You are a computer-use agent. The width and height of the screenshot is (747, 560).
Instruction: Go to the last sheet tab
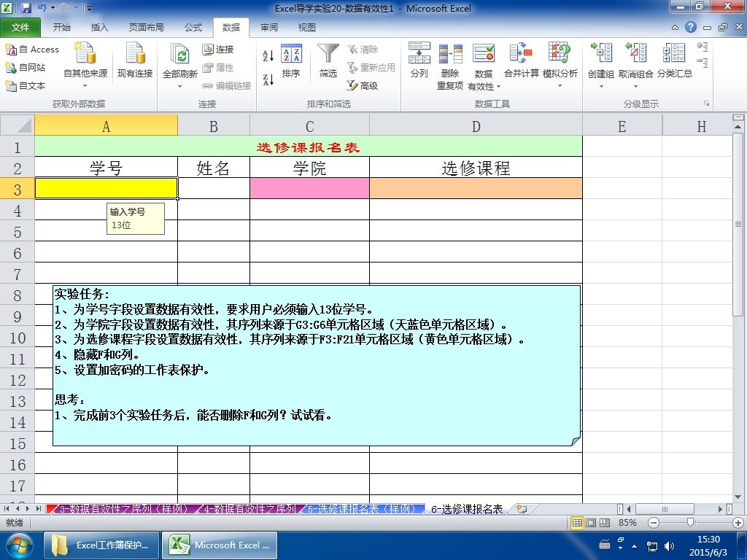38,509
